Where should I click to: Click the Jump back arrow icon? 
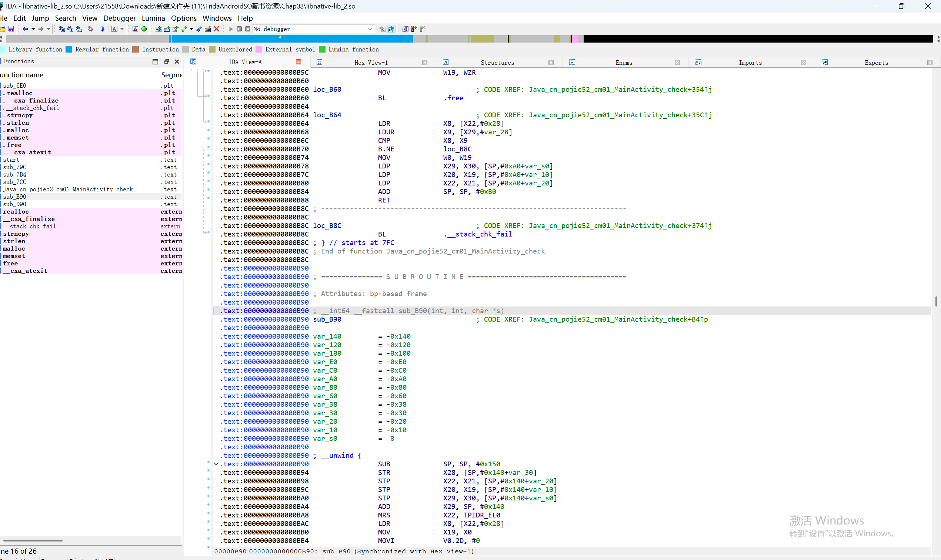25,28
